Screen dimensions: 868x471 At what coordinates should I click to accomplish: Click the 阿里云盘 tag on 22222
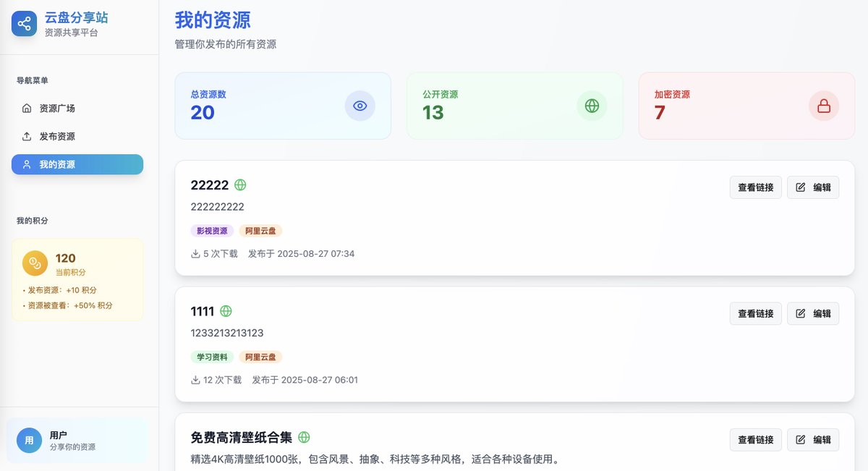260,231
